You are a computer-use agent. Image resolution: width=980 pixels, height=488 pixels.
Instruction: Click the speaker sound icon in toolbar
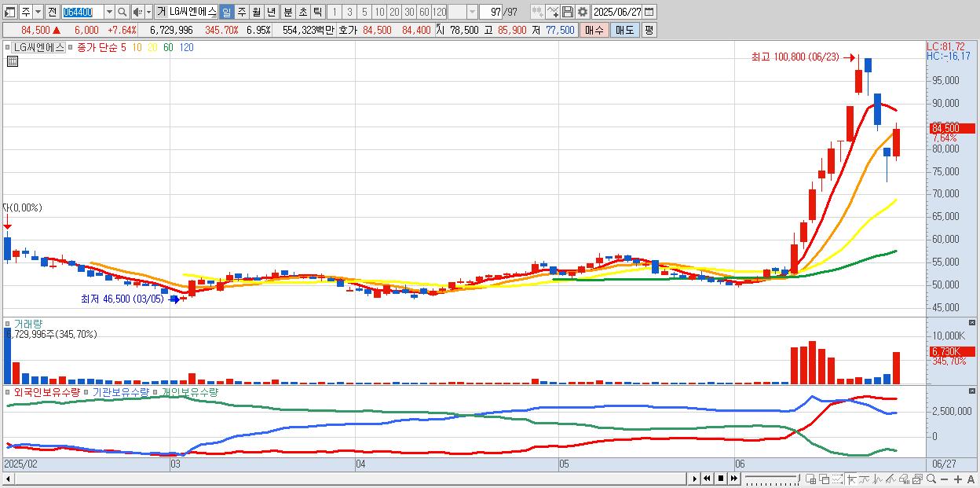[x=137, y=12]
